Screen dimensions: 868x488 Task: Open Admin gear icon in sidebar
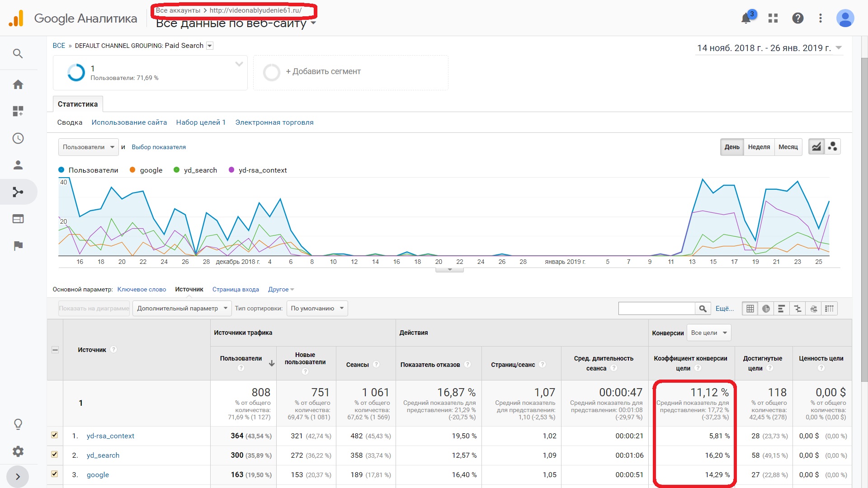[18, 451]
